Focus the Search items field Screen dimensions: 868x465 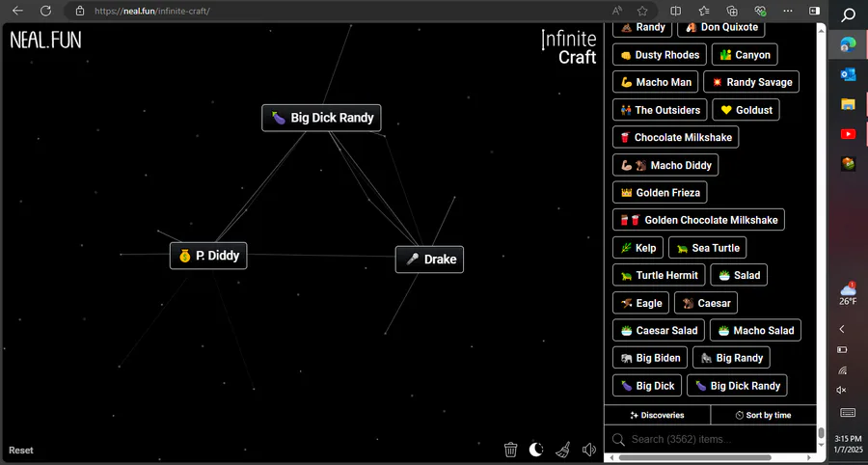point(710,440)
